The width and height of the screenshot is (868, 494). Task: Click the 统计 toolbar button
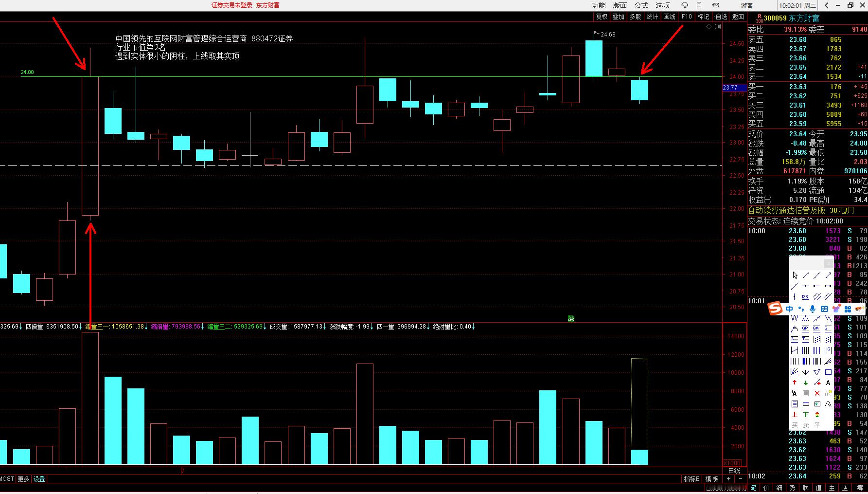click(652, 17)
